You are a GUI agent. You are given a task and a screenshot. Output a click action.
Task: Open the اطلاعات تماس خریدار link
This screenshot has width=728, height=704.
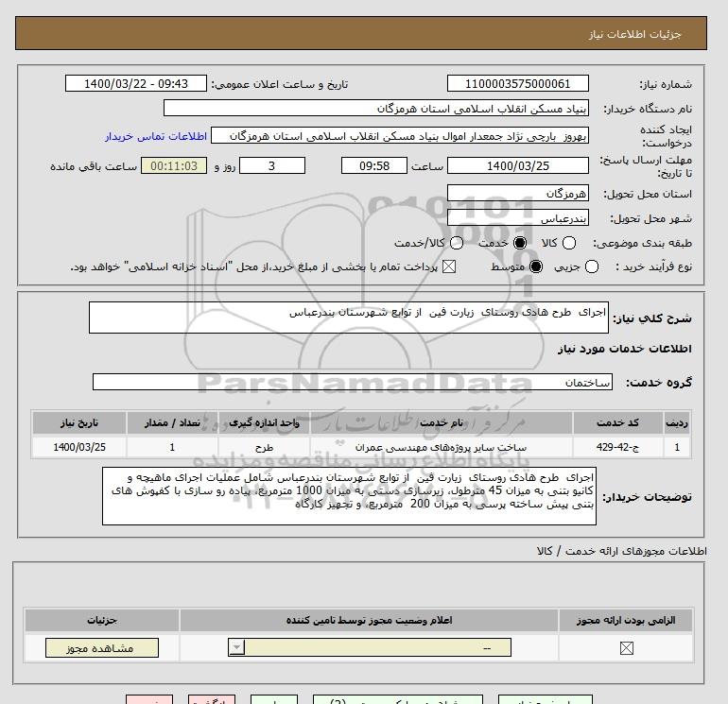click(x=156, y=136)
